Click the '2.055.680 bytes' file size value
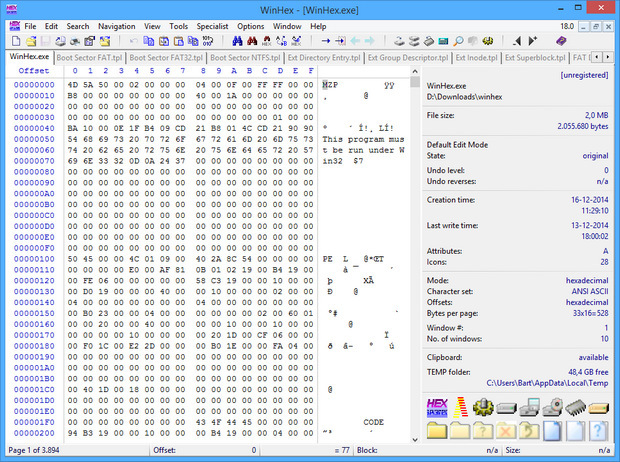 point(583,126)
